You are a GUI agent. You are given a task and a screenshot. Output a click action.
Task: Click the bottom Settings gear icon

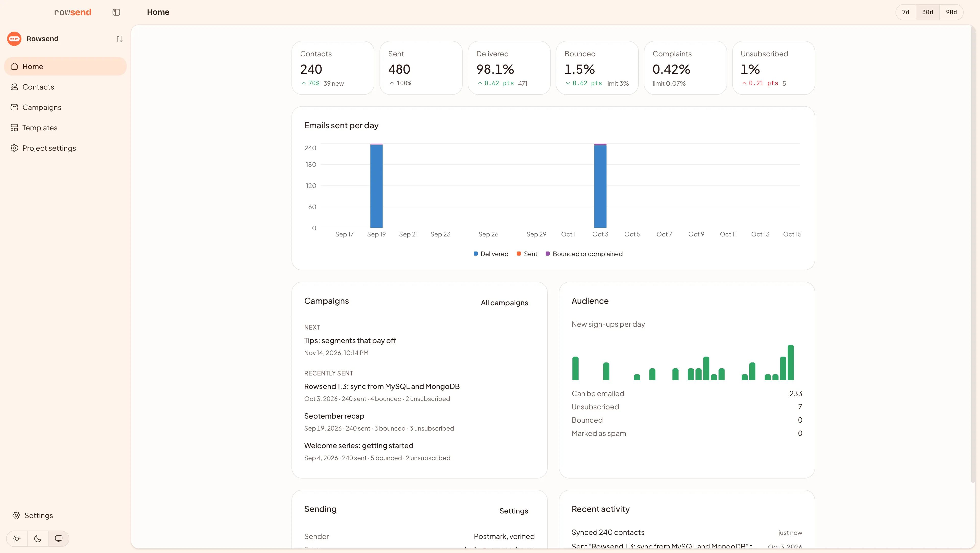click(16, 516)
